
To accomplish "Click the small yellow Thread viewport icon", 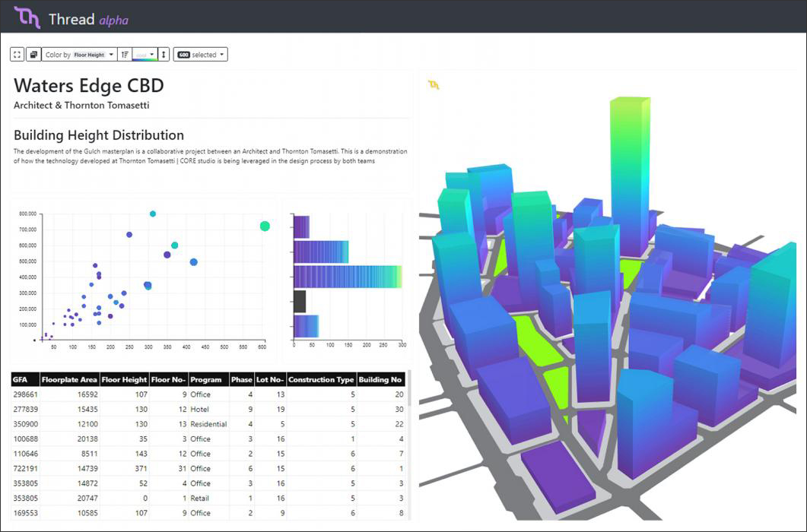I will click(434, 85).
